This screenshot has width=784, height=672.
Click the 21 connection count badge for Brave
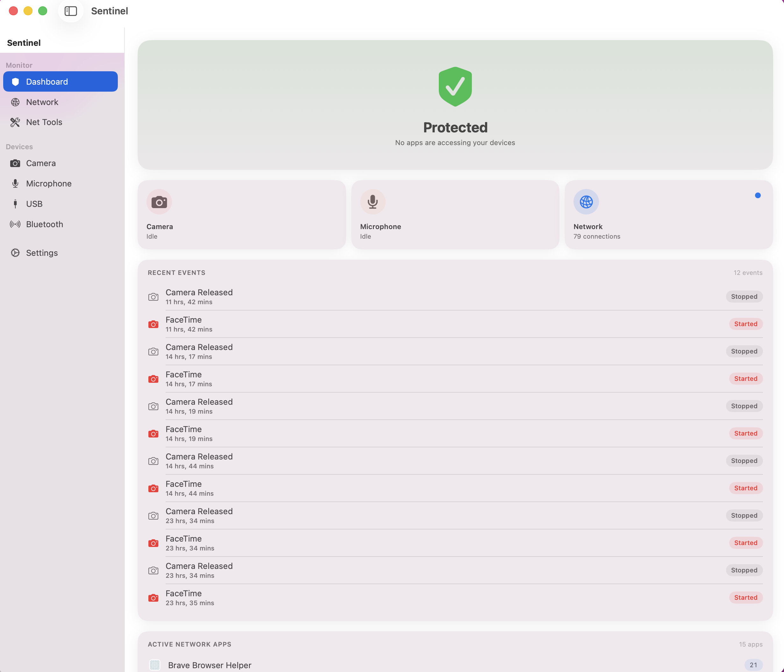[753, 665]
